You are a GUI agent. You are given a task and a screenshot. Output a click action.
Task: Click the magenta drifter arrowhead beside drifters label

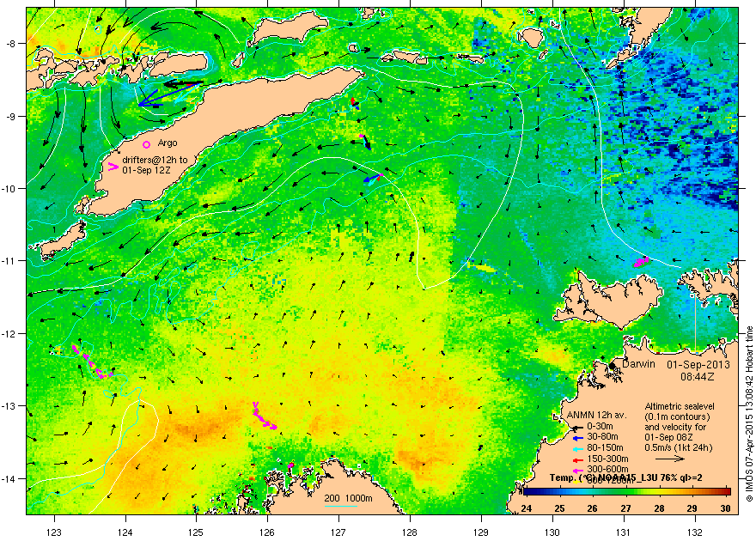tap(113, 167)
